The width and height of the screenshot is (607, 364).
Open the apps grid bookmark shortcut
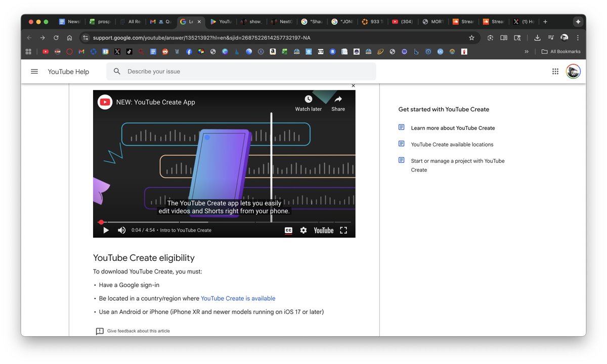pos(28,52)
